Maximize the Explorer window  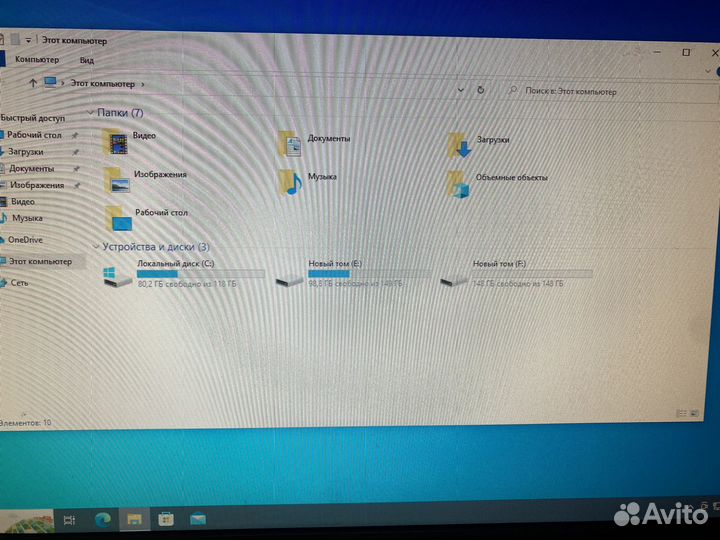[x=686, y=52]
